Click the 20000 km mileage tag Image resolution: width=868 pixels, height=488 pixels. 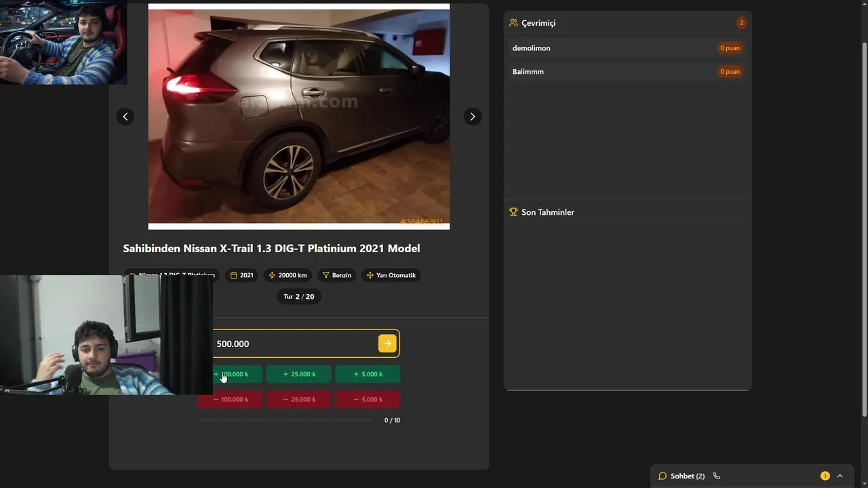(288, 275)
